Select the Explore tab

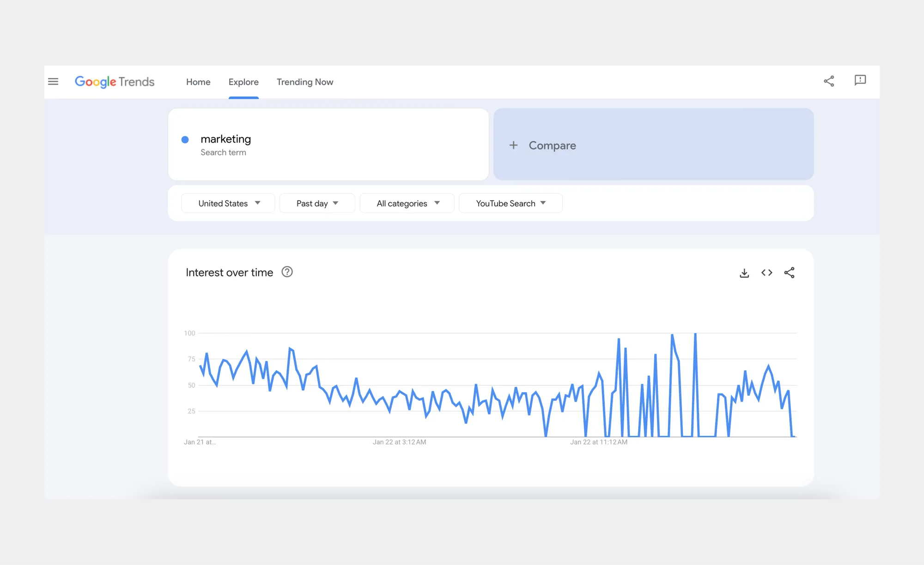click(243, 82)
